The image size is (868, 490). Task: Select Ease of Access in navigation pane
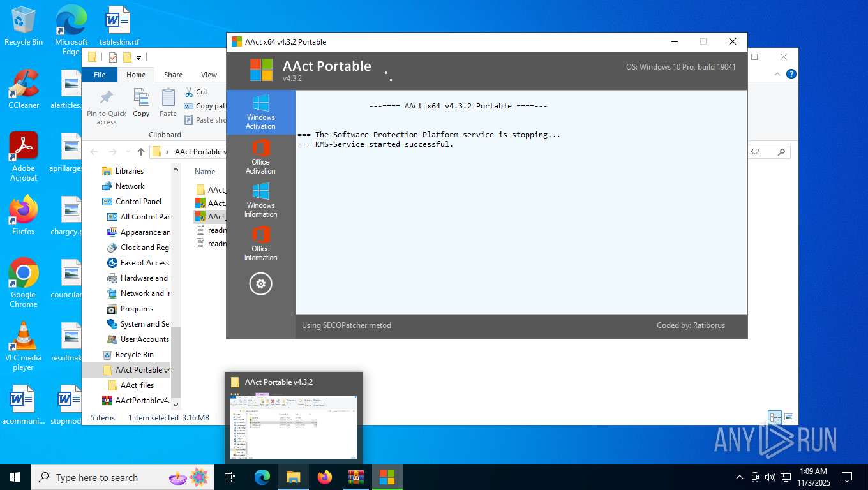(x=144, y=263)
